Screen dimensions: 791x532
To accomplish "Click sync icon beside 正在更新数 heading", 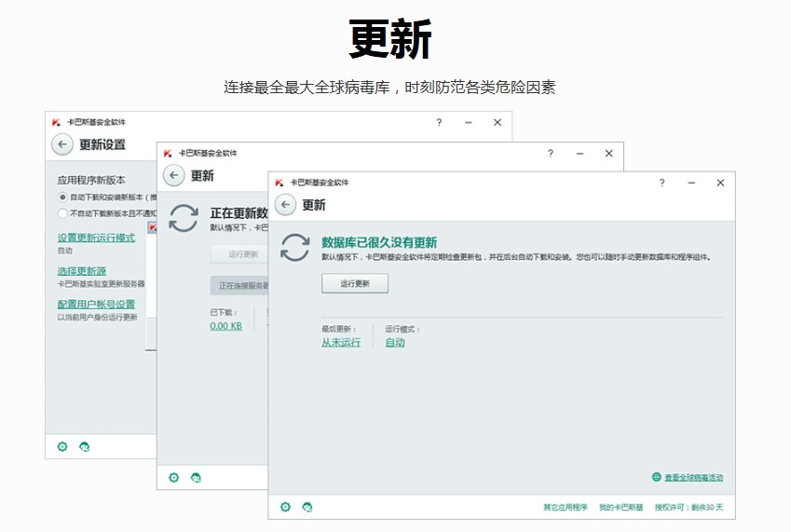I will pos(184,218).
